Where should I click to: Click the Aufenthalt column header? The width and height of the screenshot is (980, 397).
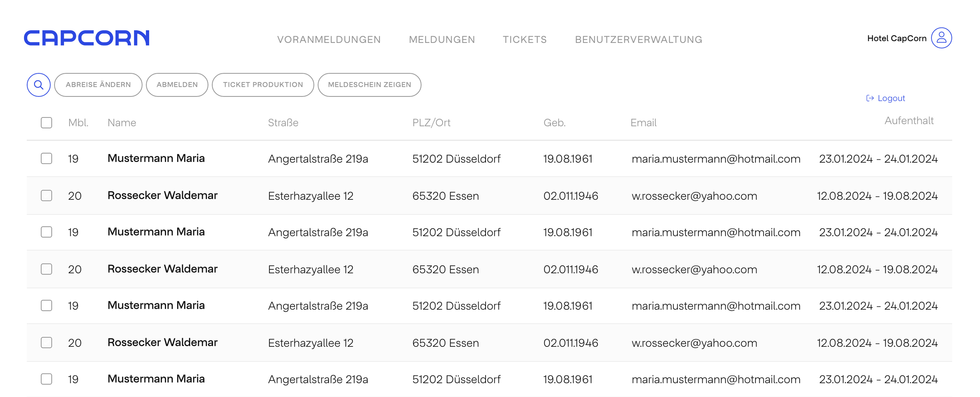(909, 121)
